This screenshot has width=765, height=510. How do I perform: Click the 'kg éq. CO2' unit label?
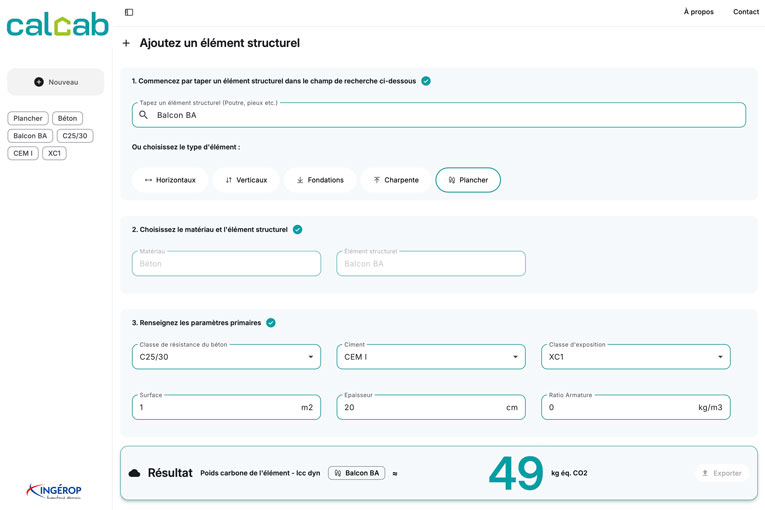[x=569, y=473]
